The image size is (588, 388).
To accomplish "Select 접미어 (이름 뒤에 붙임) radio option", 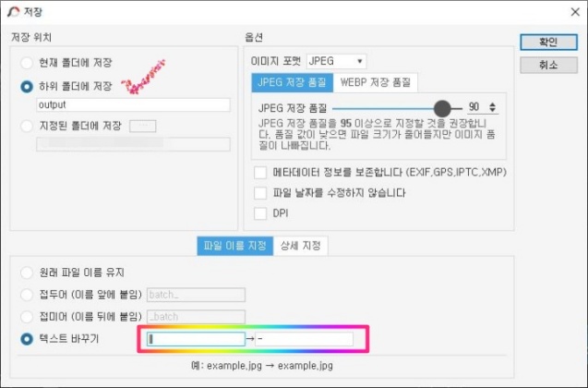I will pyautogui.click(x=27, y=317).
